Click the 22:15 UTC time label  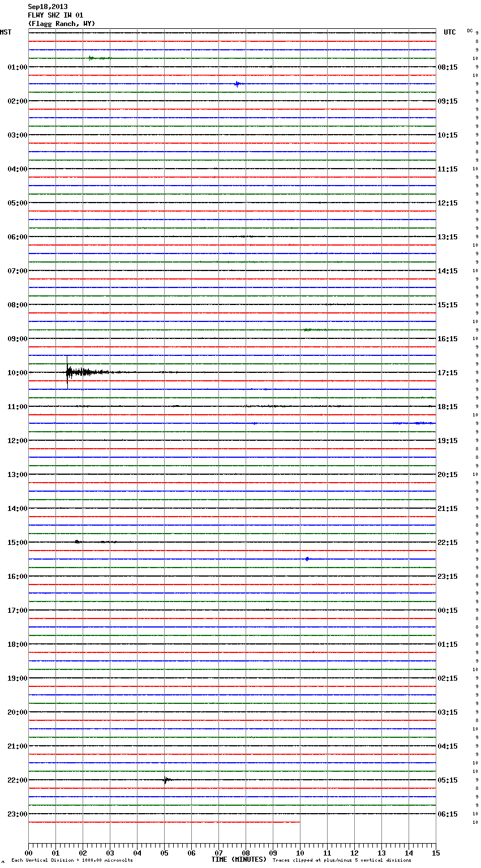pyautogui.click(x=448, y=543)
